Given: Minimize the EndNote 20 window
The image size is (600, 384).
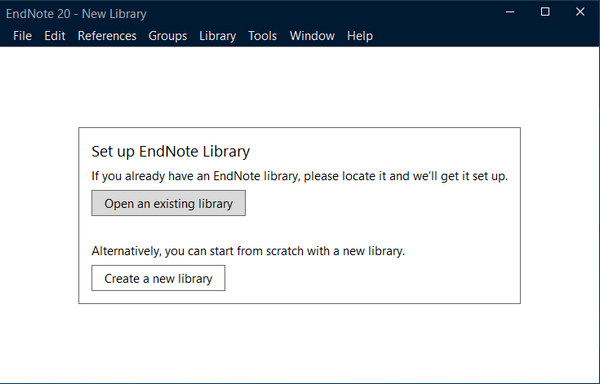Looking at the screenshot, I should point(510,12).
